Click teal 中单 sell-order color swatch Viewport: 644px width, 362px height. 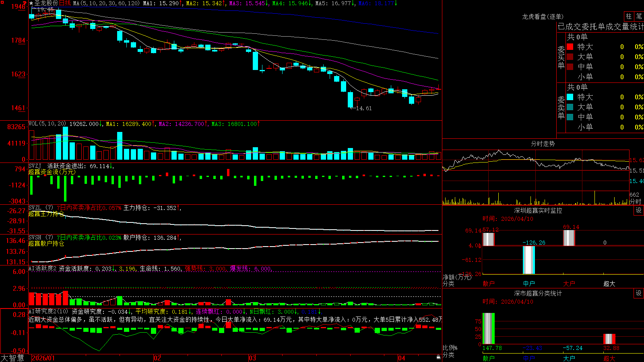(x=570, y=117)
